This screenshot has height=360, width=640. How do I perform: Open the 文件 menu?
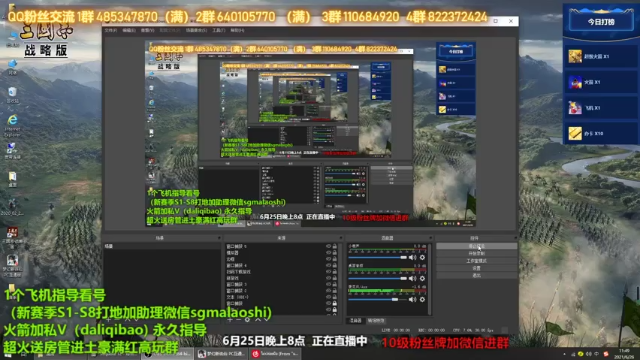[x=111, y=30]
